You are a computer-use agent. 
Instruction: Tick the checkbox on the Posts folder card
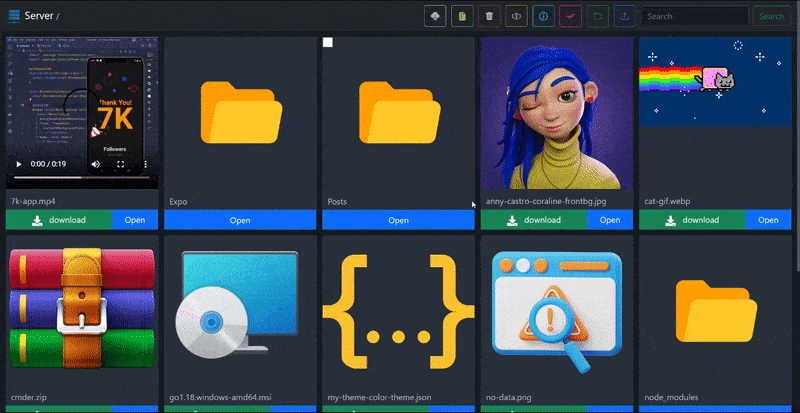tap(328, 42)
